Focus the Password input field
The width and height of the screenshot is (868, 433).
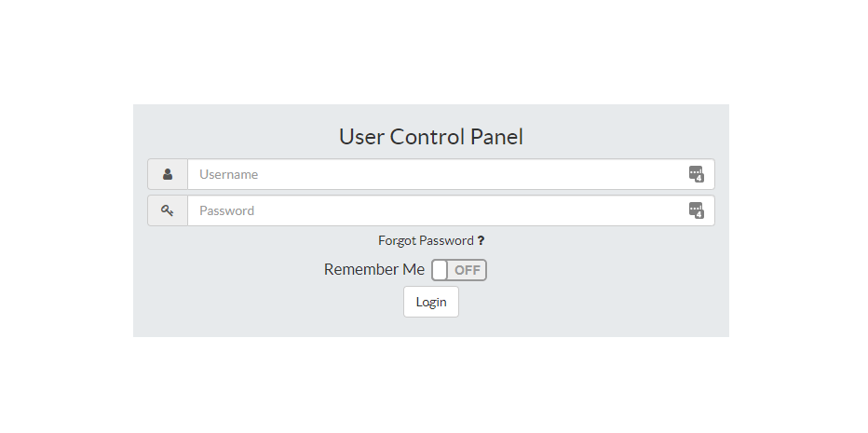(451, 210)
